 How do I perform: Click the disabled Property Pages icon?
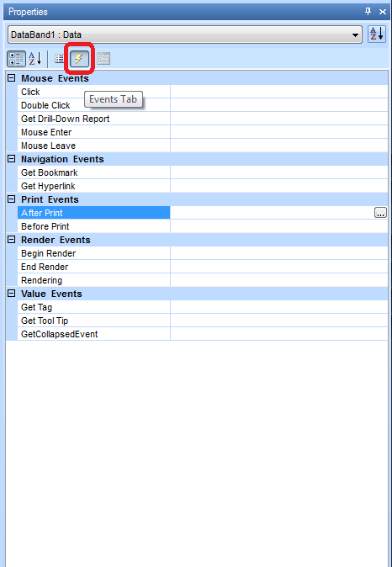tap(103, 59)
